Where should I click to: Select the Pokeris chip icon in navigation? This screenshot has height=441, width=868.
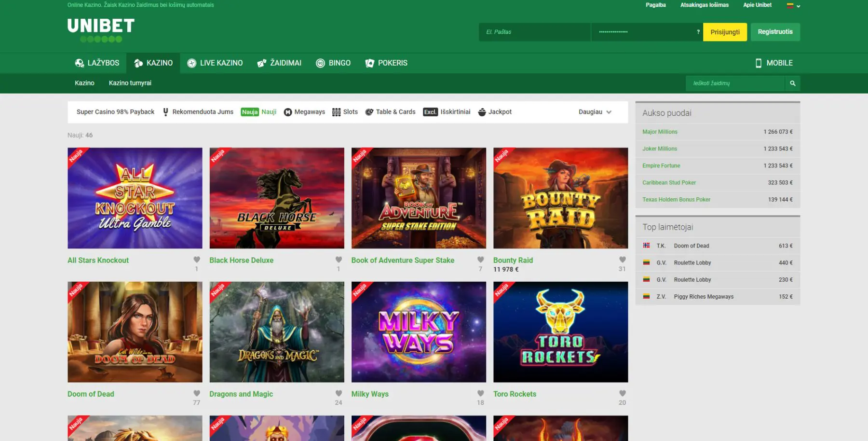pyautogui.click(x=370, y=63)
